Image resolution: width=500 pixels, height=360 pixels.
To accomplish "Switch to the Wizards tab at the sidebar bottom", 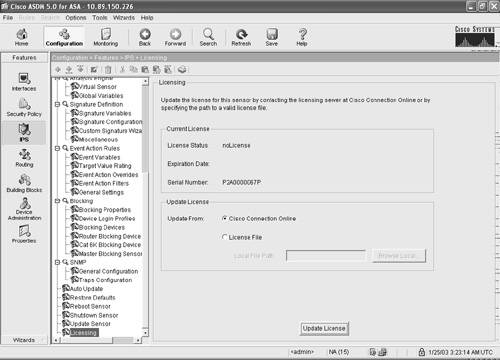I will coord(24,340).
